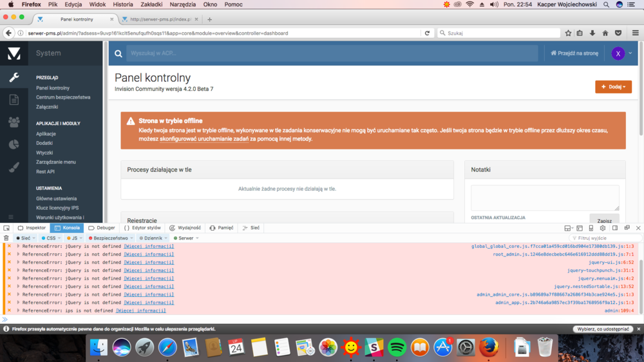Viewport: 644px width, 362px height.
Task: Focus the Wyszukaj w ACP search field
Action: (332, 53)
